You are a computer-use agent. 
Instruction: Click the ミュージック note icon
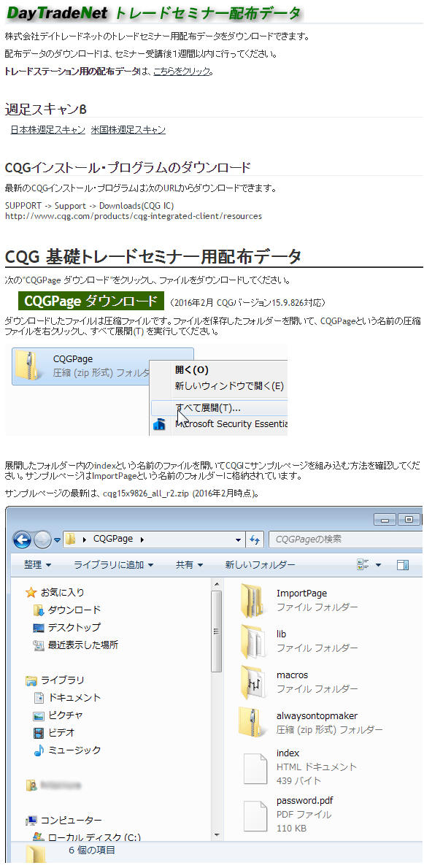point(38,750)
